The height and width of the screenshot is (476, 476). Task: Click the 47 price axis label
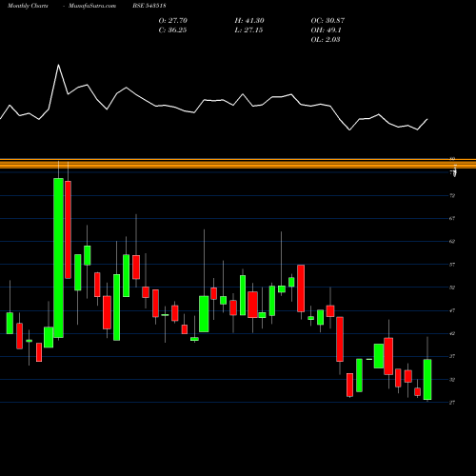click(452, 310)
